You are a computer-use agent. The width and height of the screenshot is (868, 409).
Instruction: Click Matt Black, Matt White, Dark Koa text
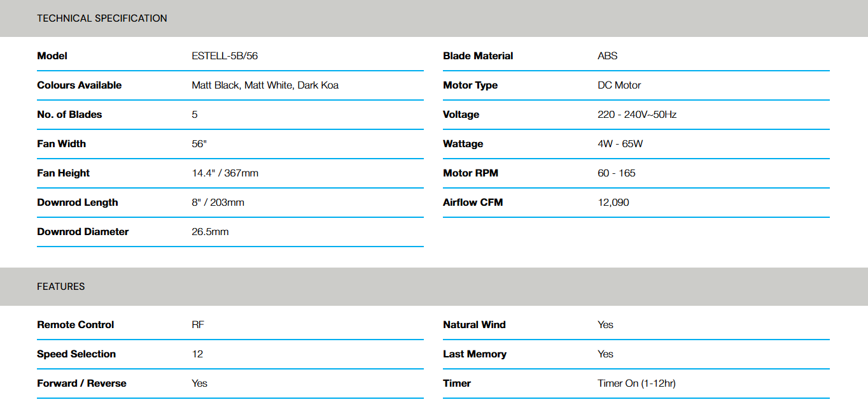pos(265,85)
